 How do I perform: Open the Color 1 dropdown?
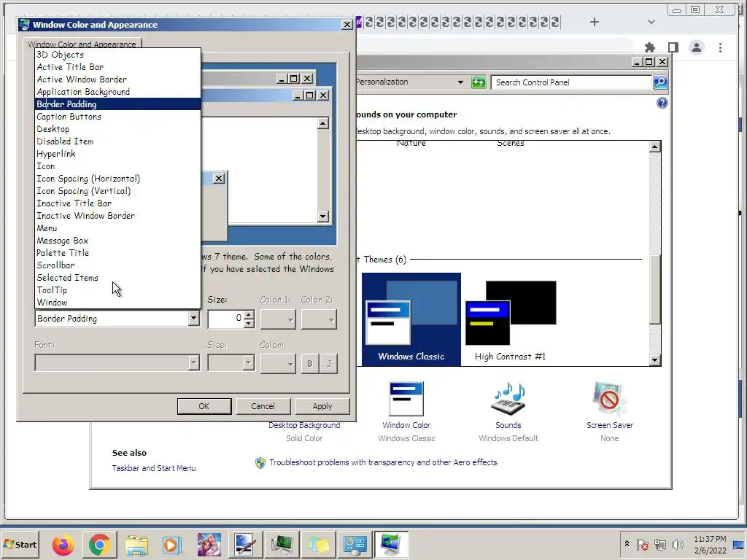point(278,319)
